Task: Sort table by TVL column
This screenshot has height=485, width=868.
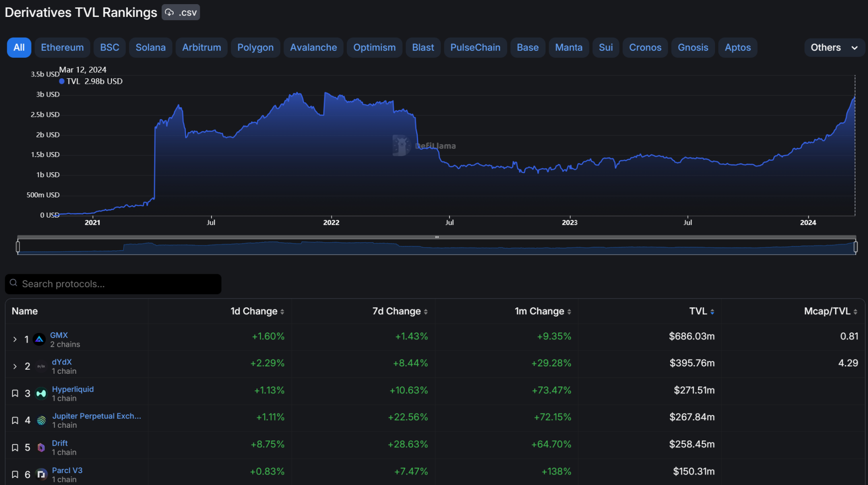Action: 702,311
